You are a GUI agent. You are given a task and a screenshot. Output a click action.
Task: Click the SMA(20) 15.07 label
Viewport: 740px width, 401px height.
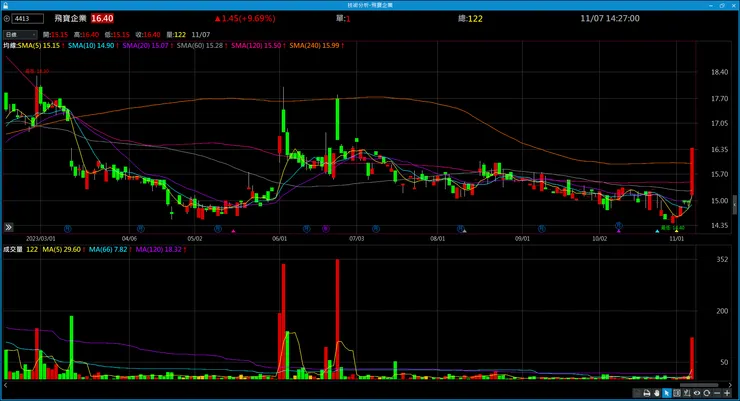click(145, 46)
